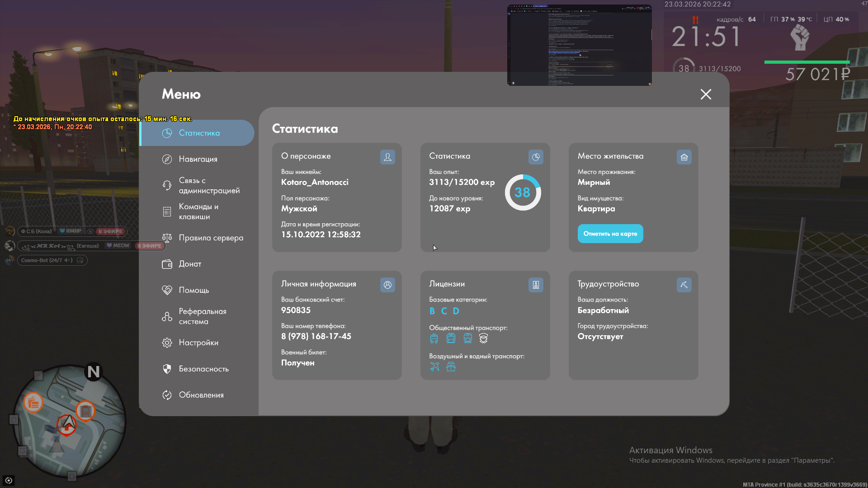Click the level 38 circular progress ring

pos(523,192)
